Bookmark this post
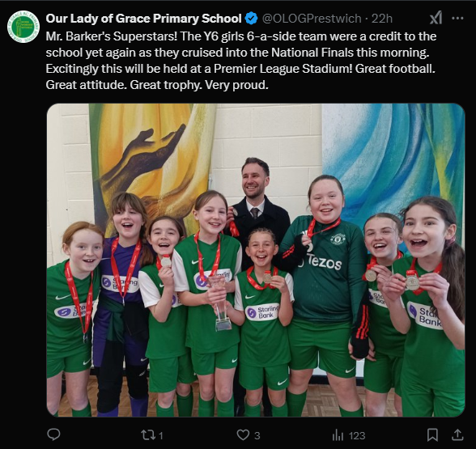476x449 pixels. [432, 435]
